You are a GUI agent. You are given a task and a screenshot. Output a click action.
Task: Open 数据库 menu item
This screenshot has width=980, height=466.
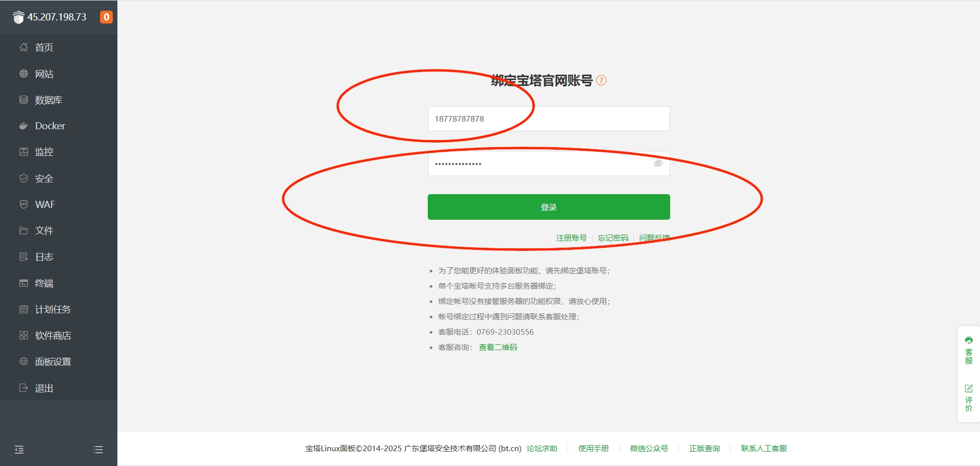(x=59, y=100)
